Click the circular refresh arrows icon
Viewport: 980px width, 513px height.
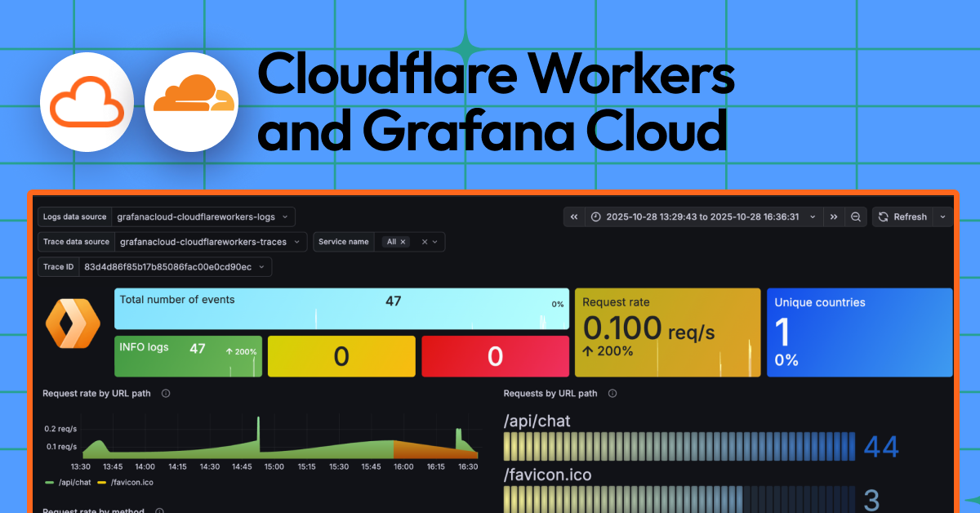(883, 216)
